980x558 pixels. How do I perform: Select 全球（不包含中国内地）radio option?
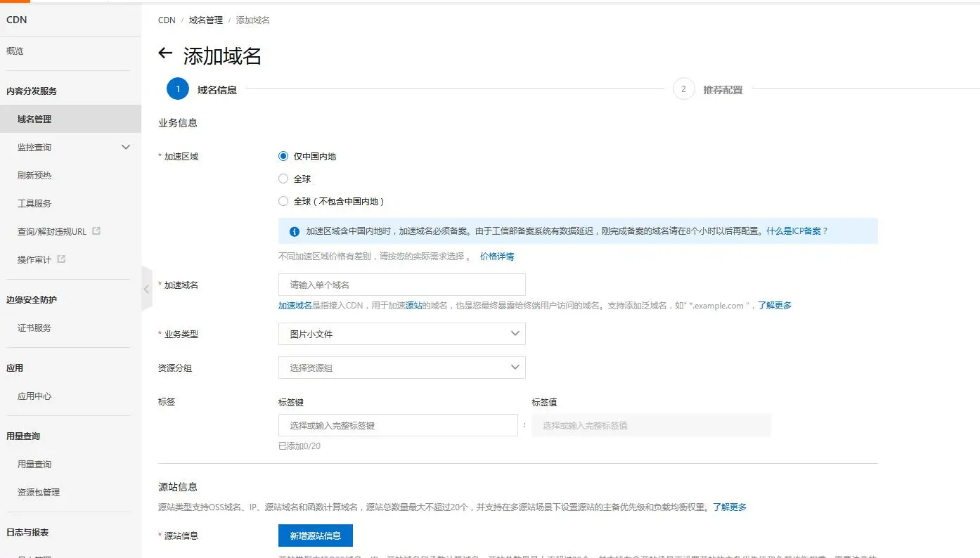coord(283,201)
